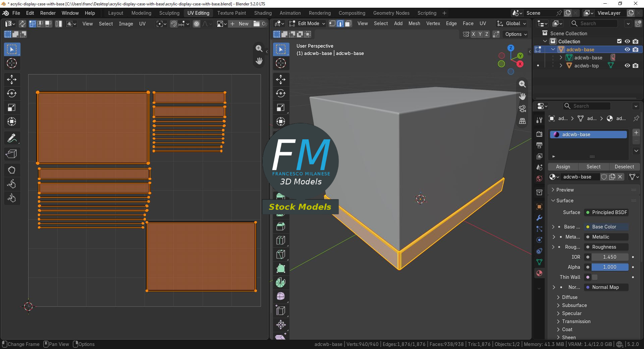Image resolution: width=644 pixels, height=349 pixels.
Task: Click the Deselect material button
Action: pyautogui.click(x=624, y=167)
